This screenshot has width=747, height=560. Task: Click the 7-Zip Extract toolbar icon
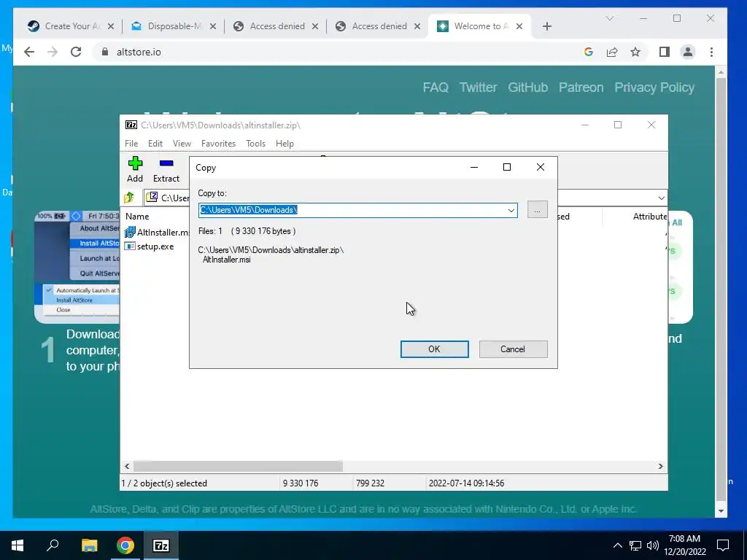pos(166,164)
